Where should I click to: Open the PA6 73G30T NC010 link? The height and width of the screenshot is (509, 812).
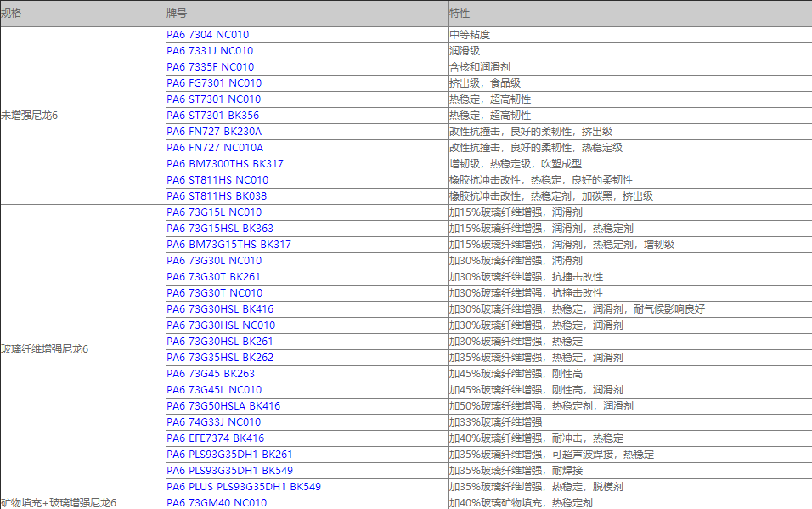point(214,292)
